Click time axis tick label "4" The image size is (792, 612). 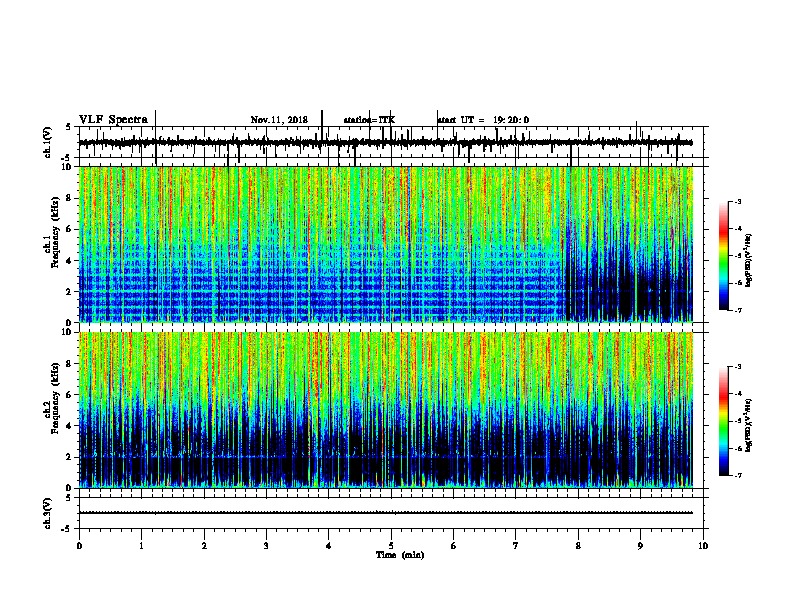click(328, 546)
